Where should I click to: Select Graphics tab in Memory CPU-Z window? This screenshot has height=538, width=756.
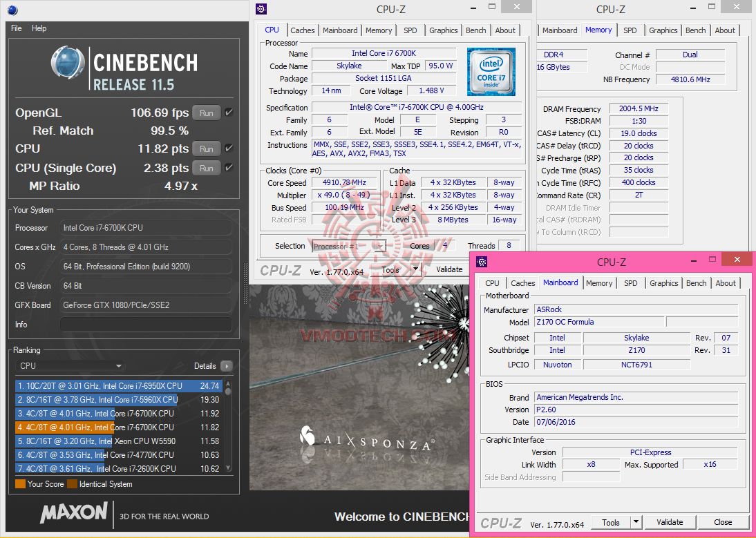[x=663, y=30]
